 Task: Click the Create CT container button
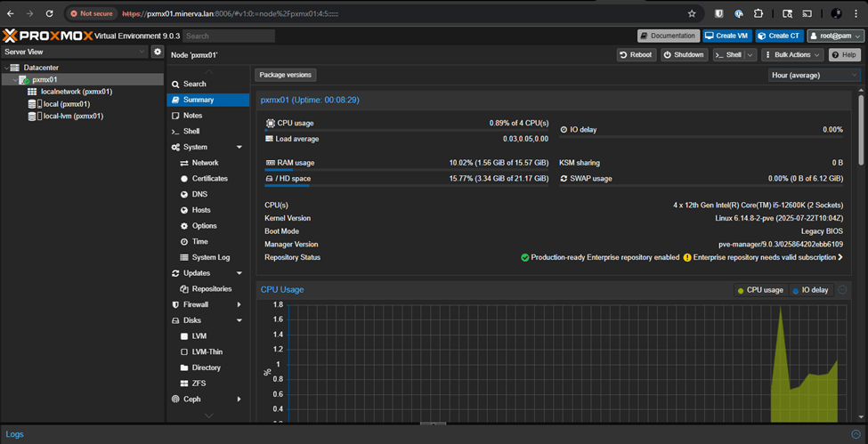(x=779, y=36)
